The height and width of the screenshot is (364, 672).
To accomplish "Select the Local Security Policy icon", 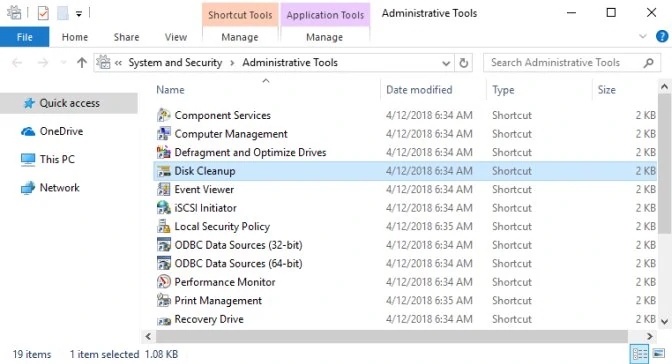I will click(x=164, y=226).
